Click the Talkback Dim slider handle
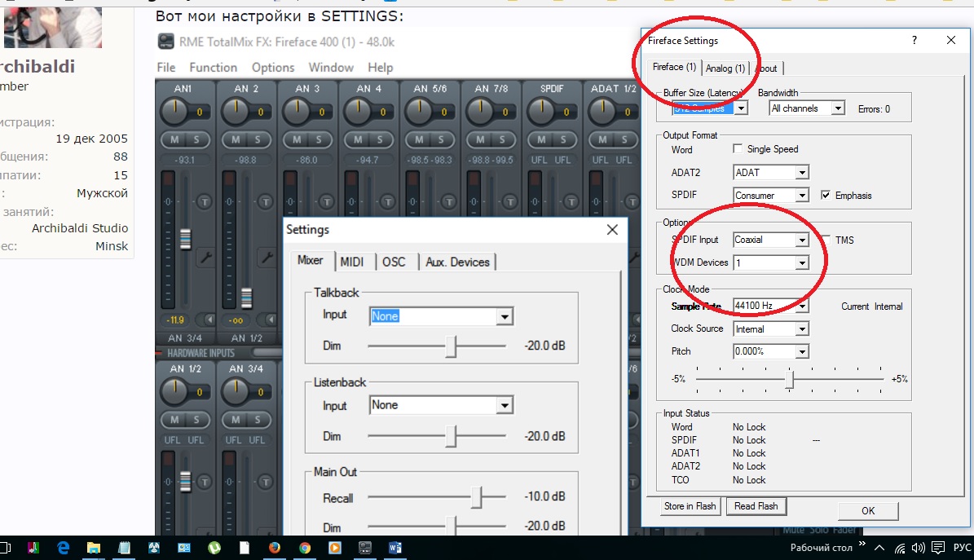The width and height of the screenshot is (974, 560). tap(451, 346)
